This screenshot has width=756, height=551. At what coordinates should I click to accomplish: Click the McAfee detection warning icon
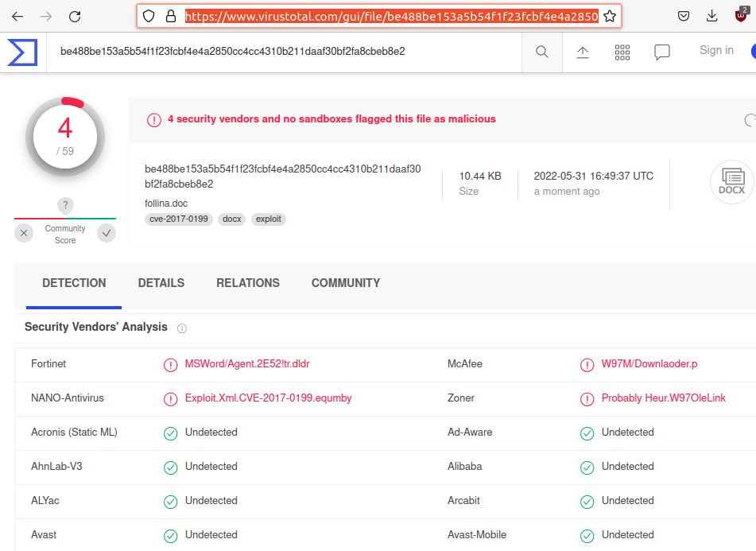pyautogui.click(x=587, y=365)
